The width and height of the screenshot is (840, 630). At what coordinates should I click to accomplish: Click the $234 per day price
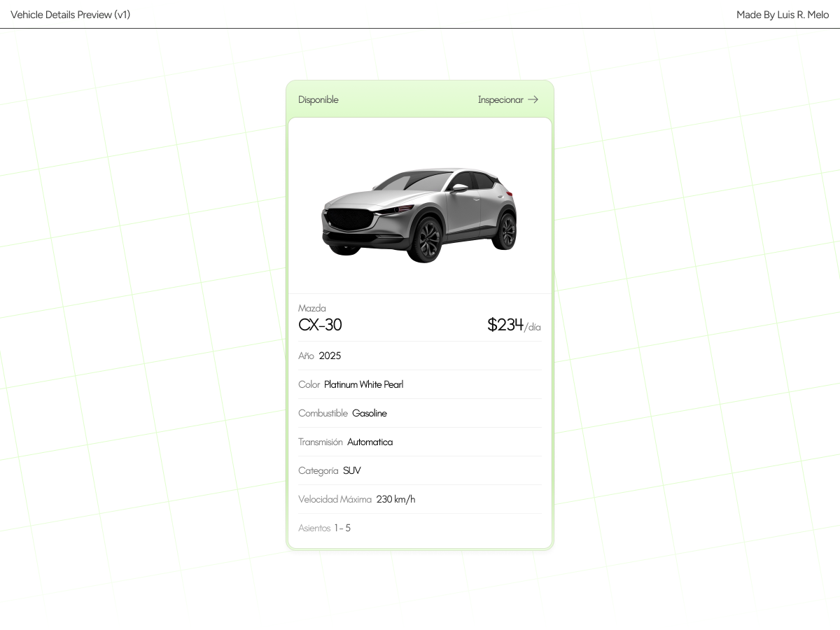click(505, 324)
